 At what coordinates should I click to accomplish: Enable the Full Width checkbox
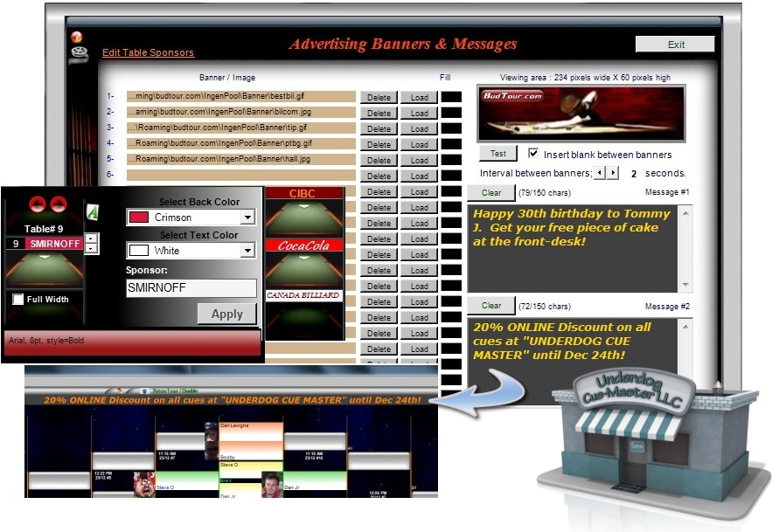18,300
